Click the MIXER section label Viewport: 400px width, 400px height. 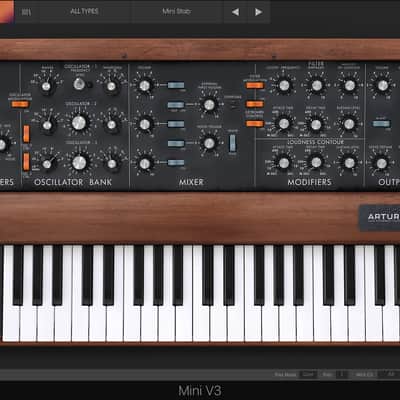click(x=191, y=182)
